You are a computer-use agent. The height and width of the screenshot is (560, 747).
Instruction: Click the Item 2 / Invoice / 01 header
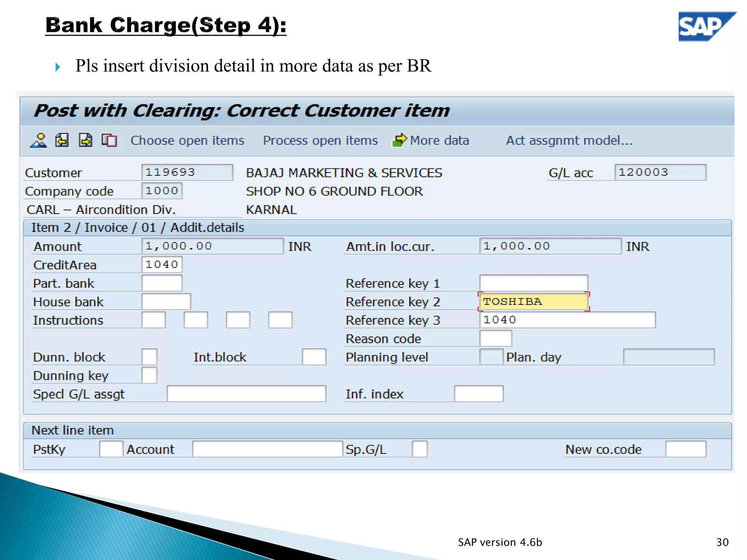tap(138, 227)
